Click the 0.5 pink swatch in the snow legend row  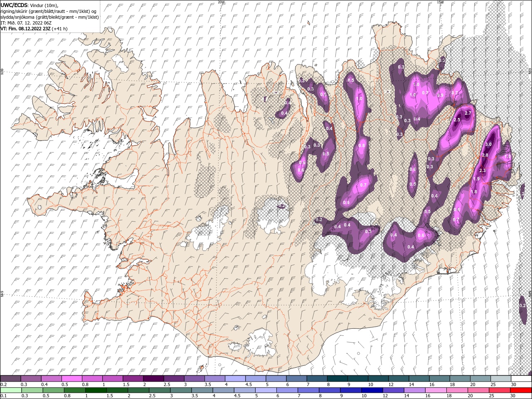click(71, 379)
